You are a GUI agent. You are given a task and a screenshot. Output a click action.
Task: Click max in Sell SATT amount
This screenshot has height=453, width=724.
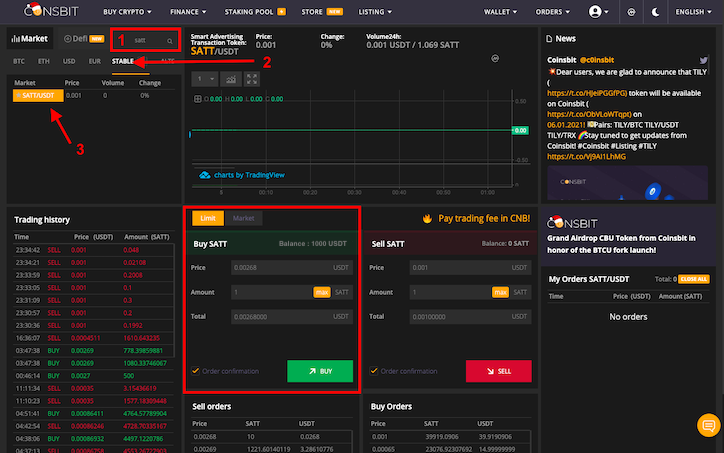500,292
